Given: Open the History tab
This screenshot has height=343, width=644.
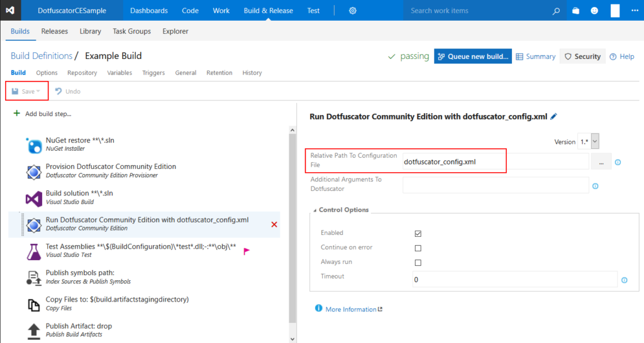Looking at the screenshot, I should [x=252, y=73].
